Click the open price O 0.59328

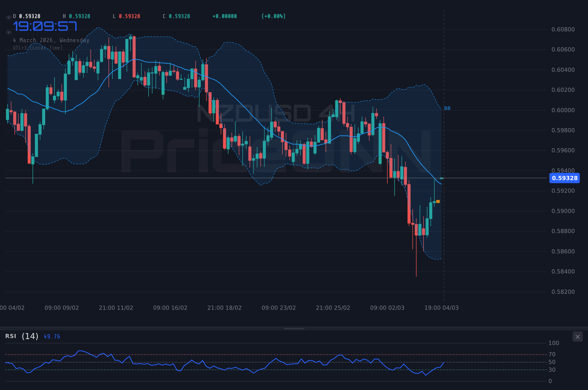click(26, 16)
